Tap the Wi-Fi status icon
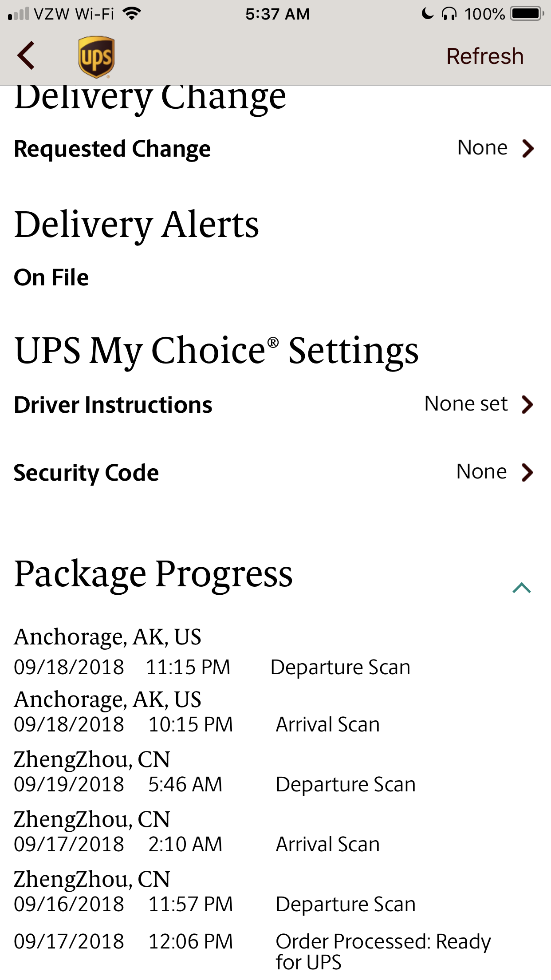The height and width of the screenshot is (980, 551). (x=132, y=14)
